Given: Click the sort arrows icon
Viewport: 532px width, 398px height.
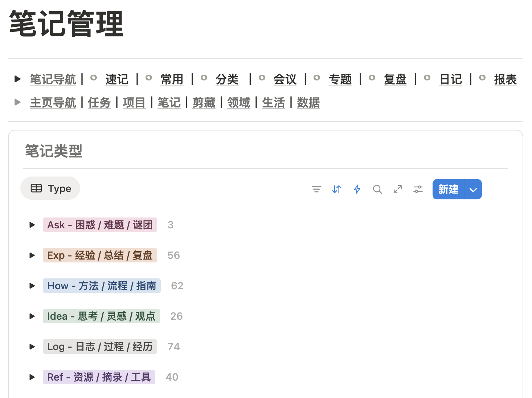Looking at the screenshot, I should pyautogui.click(x=337, y=189).
